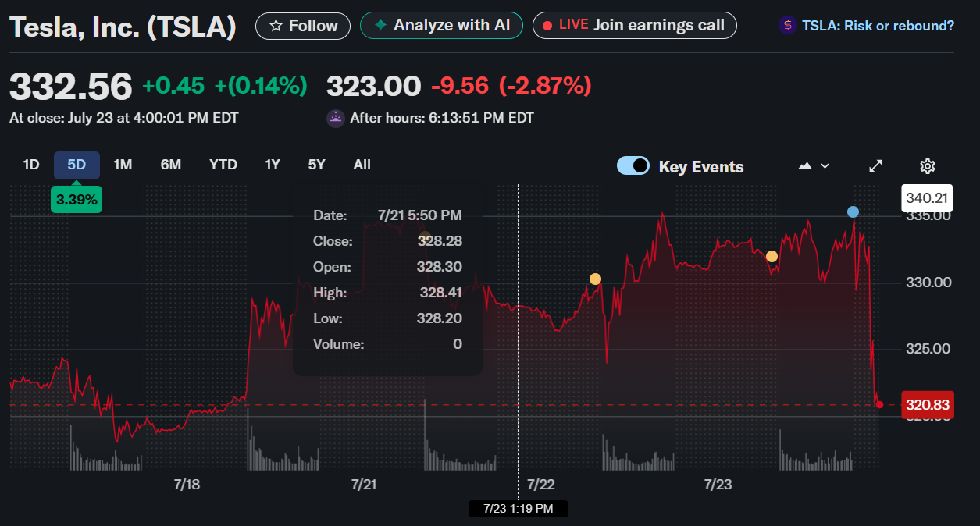The height and width of the screenshot is (526, 980).
Task: Select the YTD chart range
Action: 223,165
